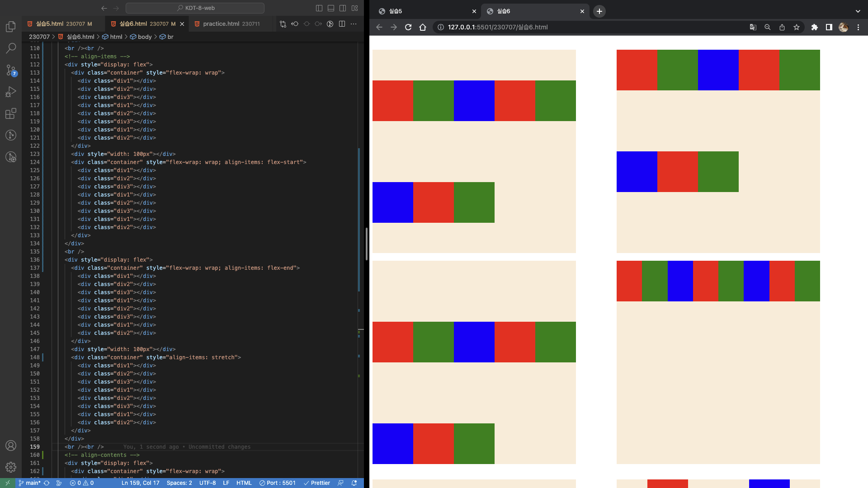This screenshot has height=488, width=868.
Task: Click Ln 159, Col 17 position indicator
Action: tap(140, 483)
